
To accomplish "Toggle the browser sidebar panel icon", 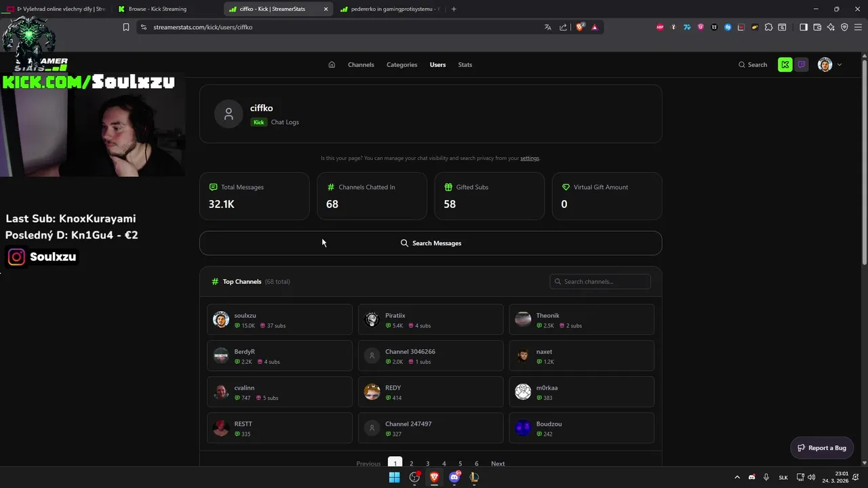I will (804, 27).
